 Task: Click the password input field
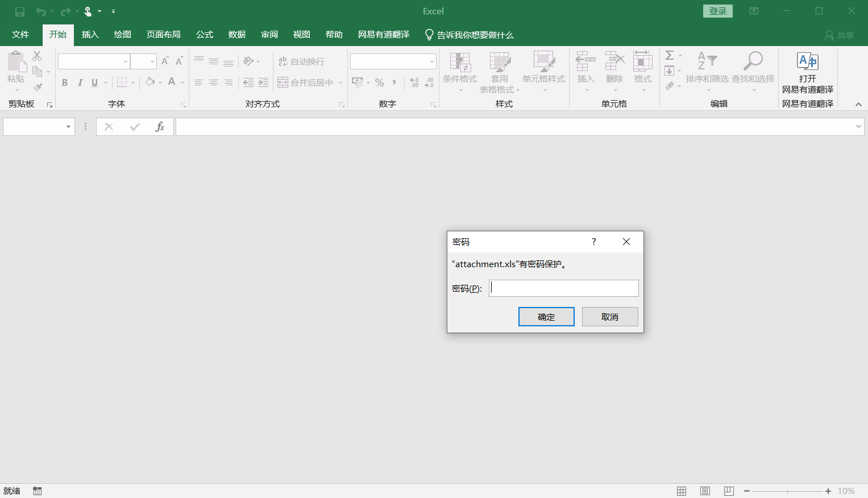(x=564, y=288)
